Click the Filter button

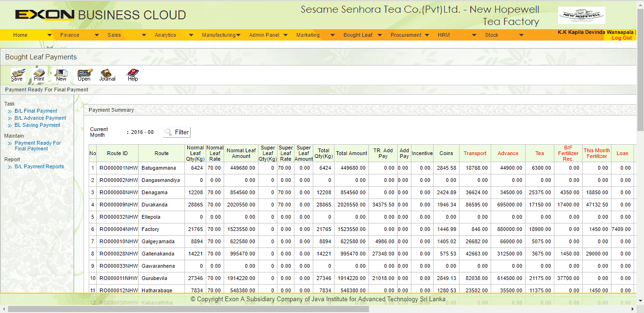[x=177, y=132]
